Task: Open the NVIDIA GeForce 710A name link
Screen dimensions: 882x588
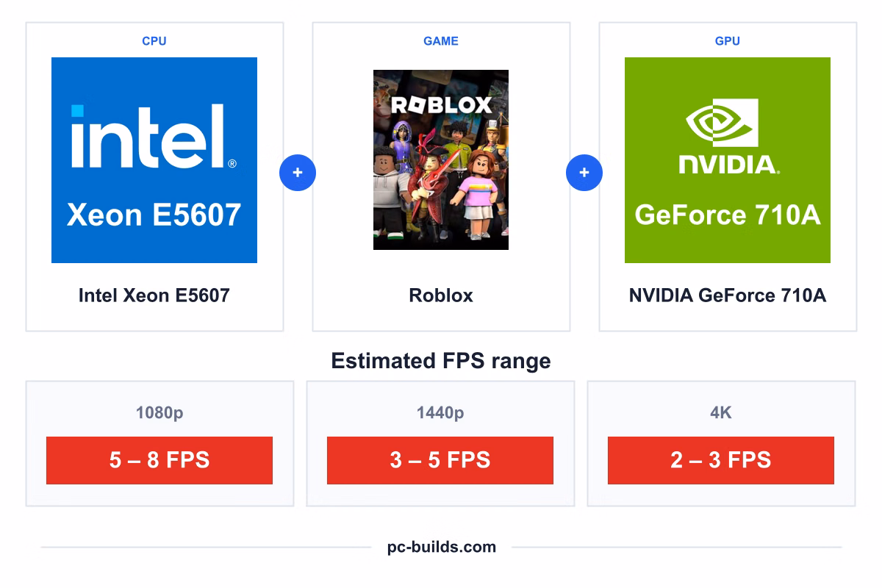Action: click(728, 295)
